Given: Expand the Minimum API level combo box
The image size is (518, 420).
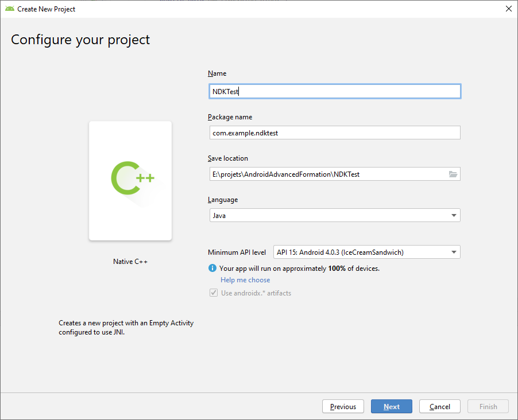Looking at the screenshot, I should (366, 252).
